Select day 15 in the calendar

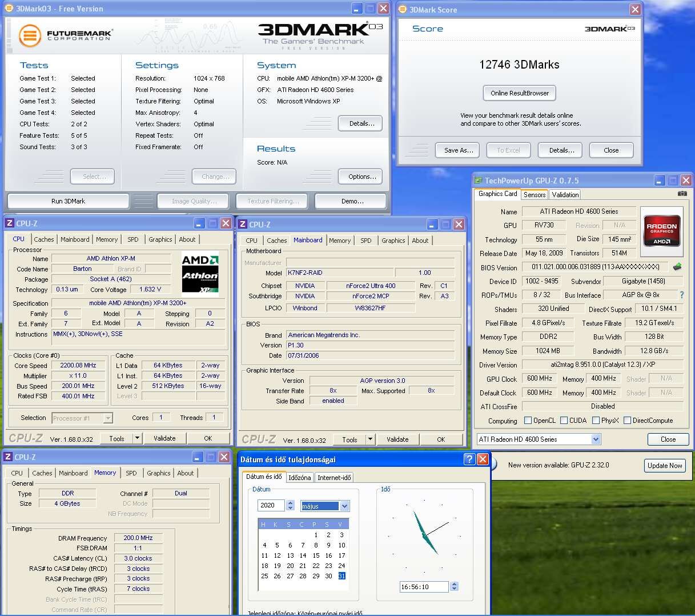pos(316,555)
